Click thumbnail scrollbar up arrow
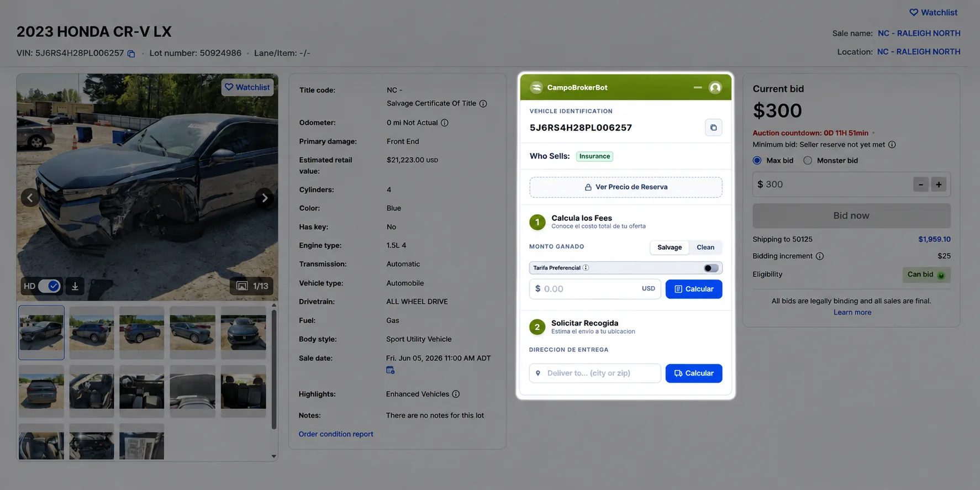This screenshot has height=490, width=980. (274, 305)
